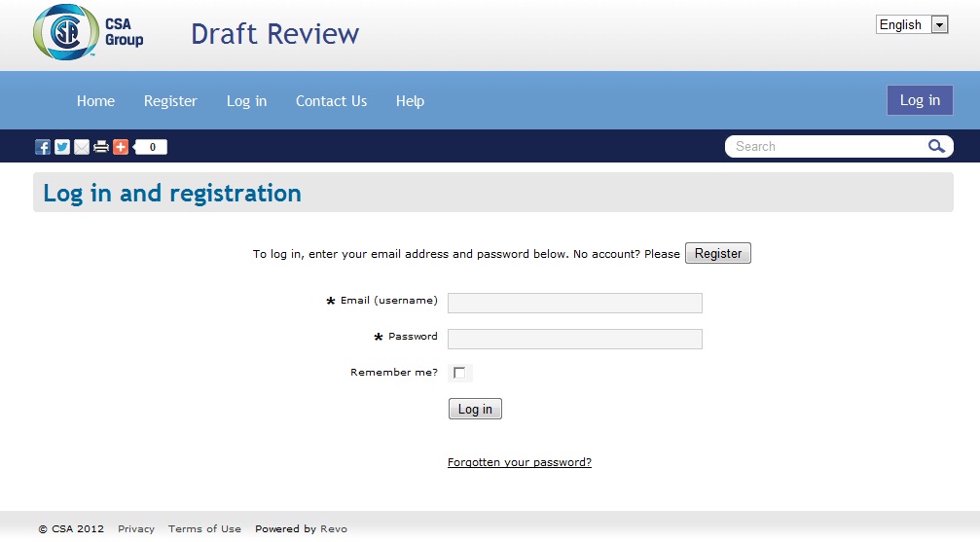Share page on Facebook icon
Viewport: 980px width, 542px height.
point(43,147)
